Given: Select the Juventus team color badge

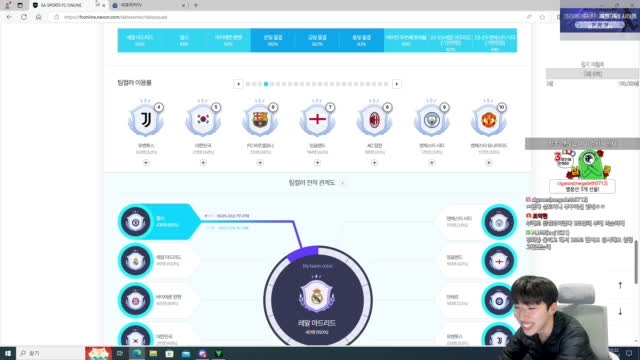Looking at the screenshot, I should [146, 120].
